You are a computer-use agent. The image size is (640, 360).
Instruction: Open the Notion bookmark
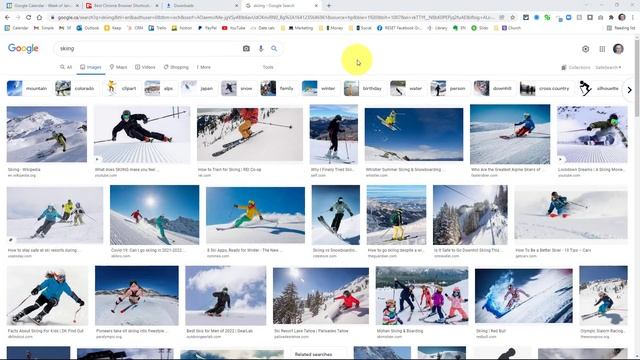point(182,28)
